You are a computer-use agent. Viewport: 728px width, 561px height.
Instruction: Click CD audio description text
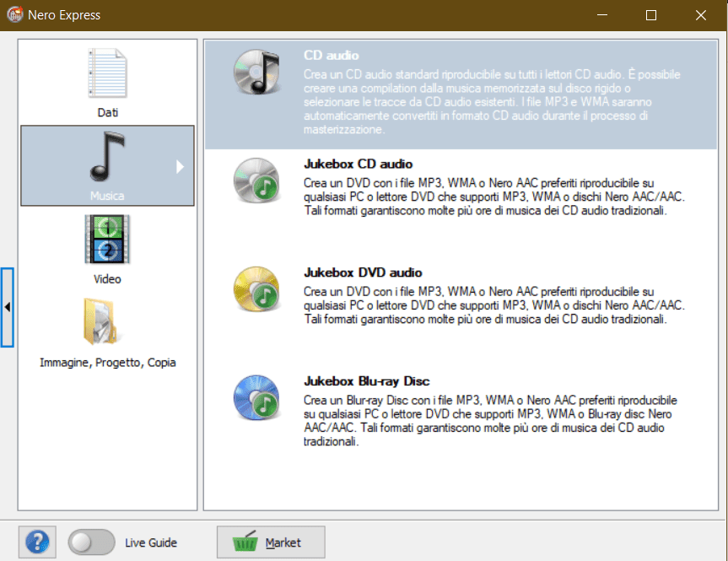tap(492, 102)
